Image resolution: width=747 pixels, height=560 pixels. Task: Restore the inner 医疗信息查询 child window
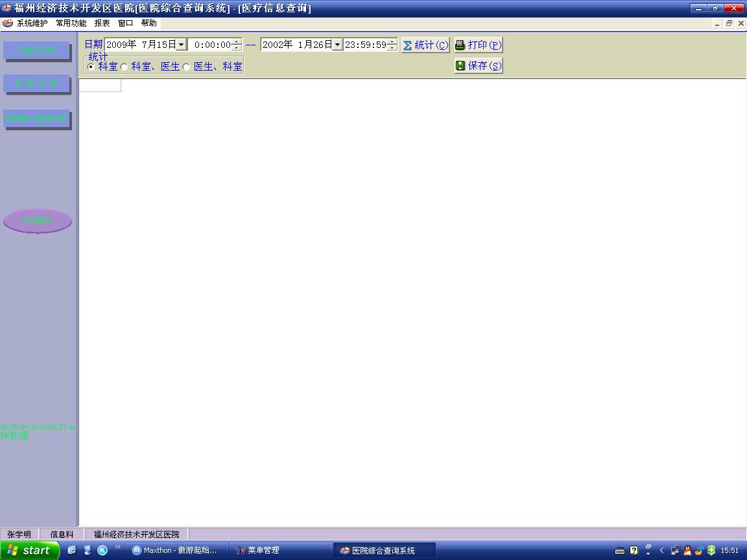(729, 23)
